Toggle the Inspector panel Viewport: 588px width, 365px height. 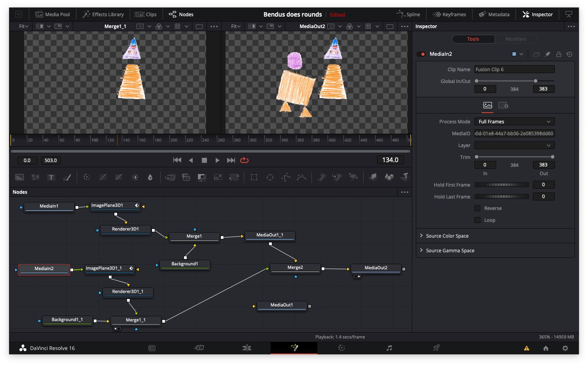point(537,14)
